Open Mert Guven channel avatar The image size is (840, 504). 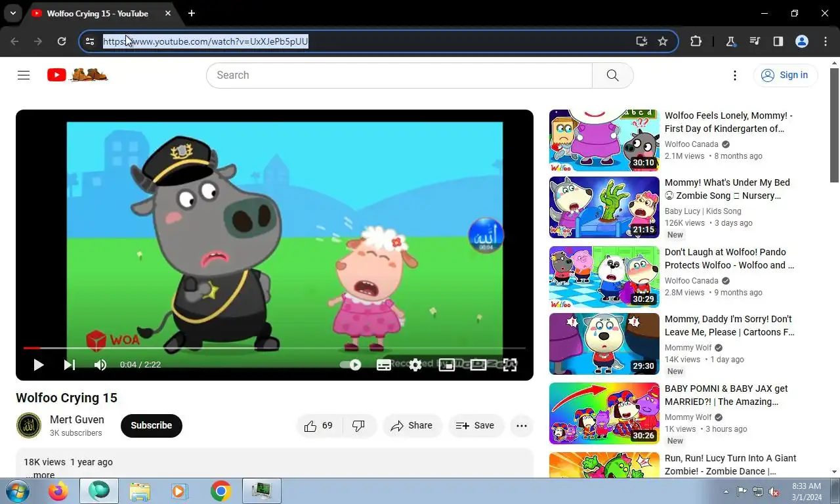point(29,425)
